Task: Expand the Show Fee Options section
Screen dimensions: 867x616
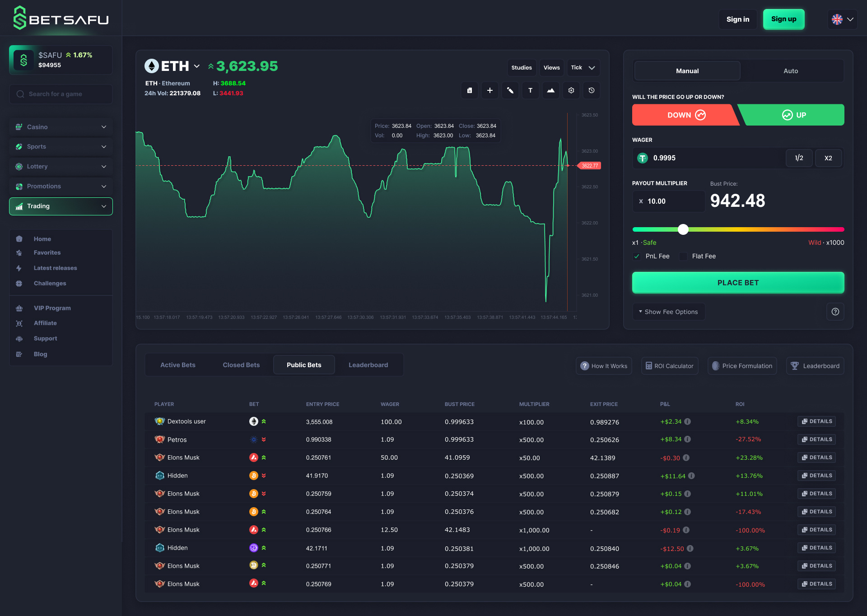Action: point(668,311)
